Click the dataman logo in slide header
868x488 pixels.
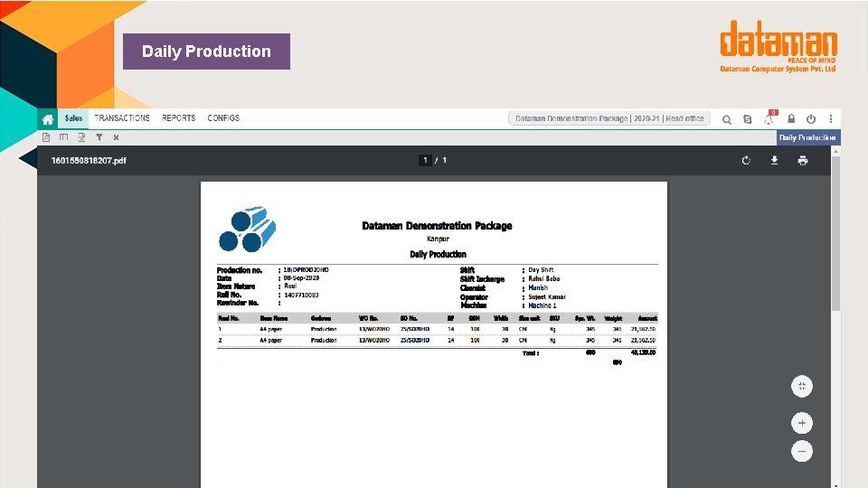(778, 46)
